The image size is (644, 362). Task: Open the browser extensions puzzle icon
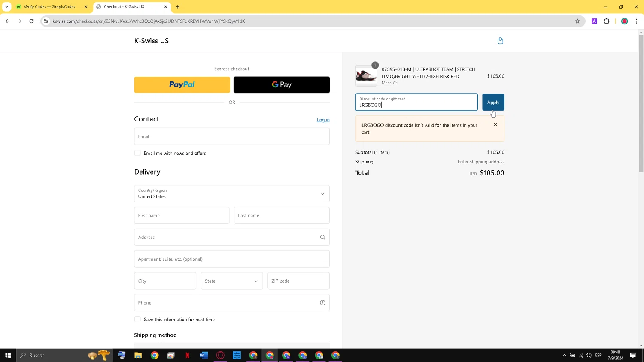click(607, 21)
